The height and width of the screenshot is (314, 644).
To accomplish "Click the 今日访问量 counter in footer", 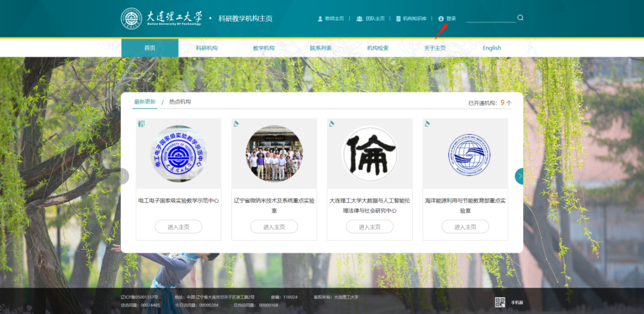I will [197, 305].
